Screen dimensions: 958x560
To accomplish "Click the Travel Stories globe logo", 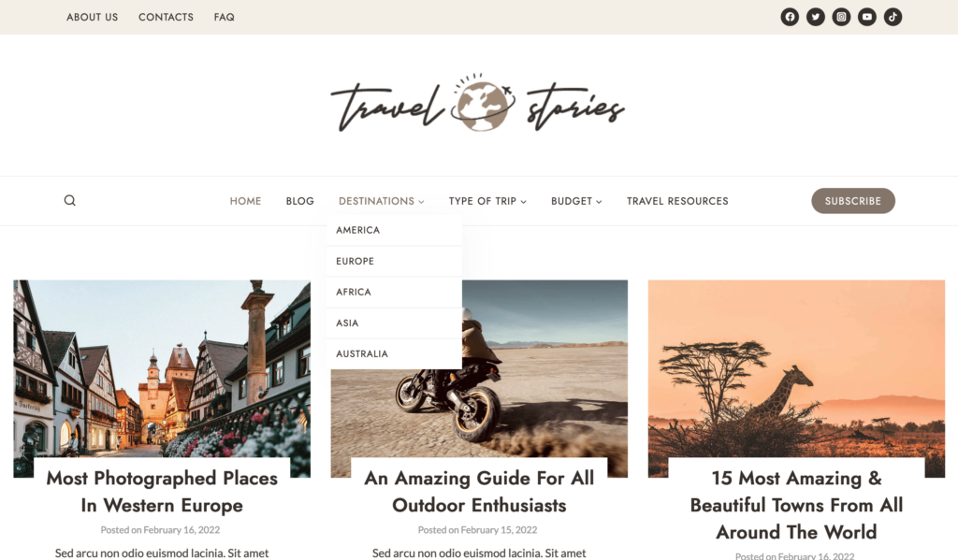I will point(478,104).
